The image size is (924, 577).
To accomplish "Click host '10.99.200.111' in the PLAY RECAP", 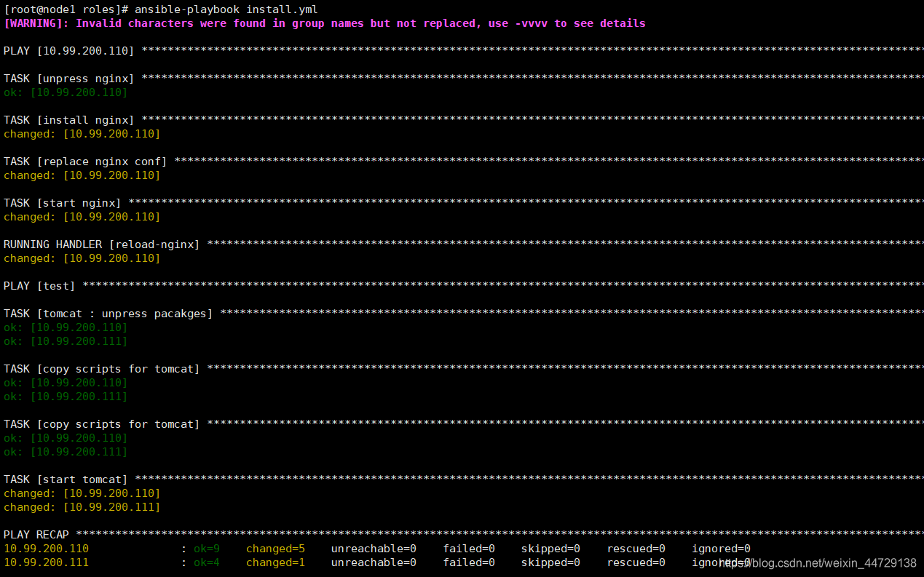I will pos(47,562).
